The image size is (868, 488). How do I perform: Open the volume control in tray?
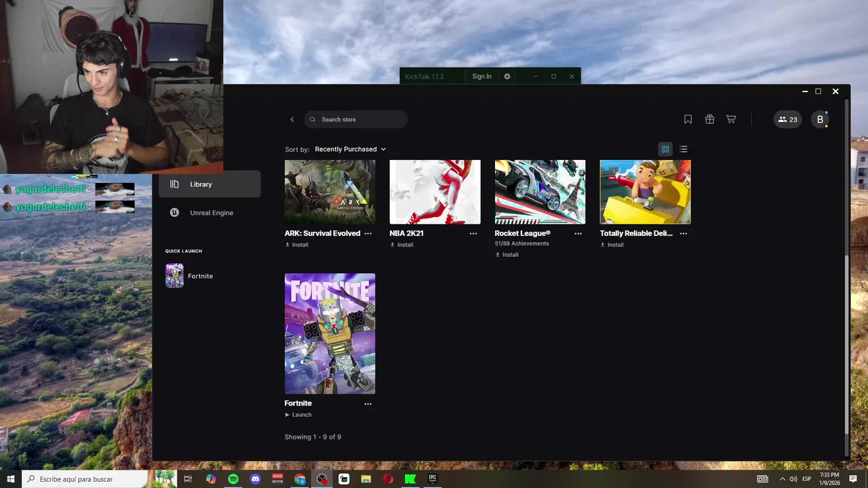pyautogui.click(x=793, y=479)
